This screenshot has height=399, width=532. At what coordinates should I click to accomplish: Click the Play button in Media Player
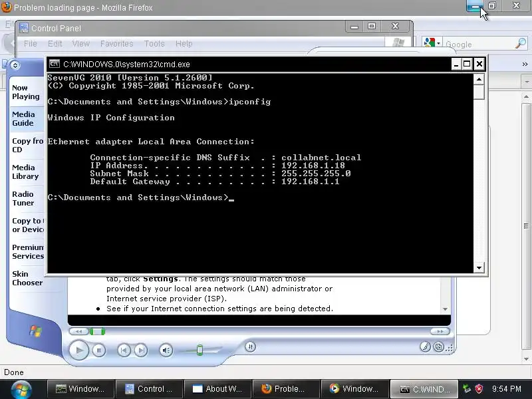78,350
